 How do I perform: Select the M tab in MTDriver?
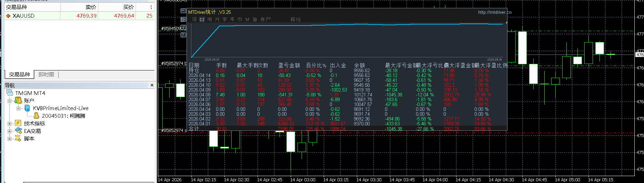coord(248,19)
